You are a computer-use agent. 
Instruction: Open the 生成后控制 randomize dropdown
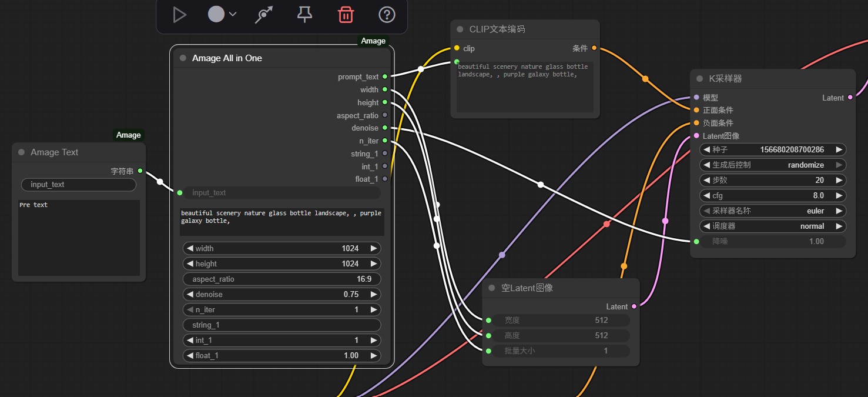[773, 165]
